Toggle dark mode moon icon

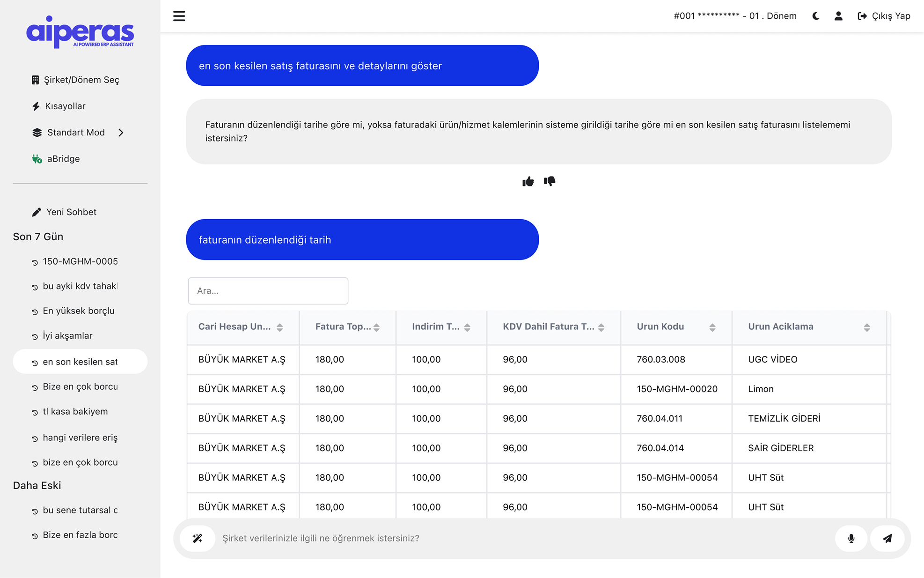(x=816, y=16)
